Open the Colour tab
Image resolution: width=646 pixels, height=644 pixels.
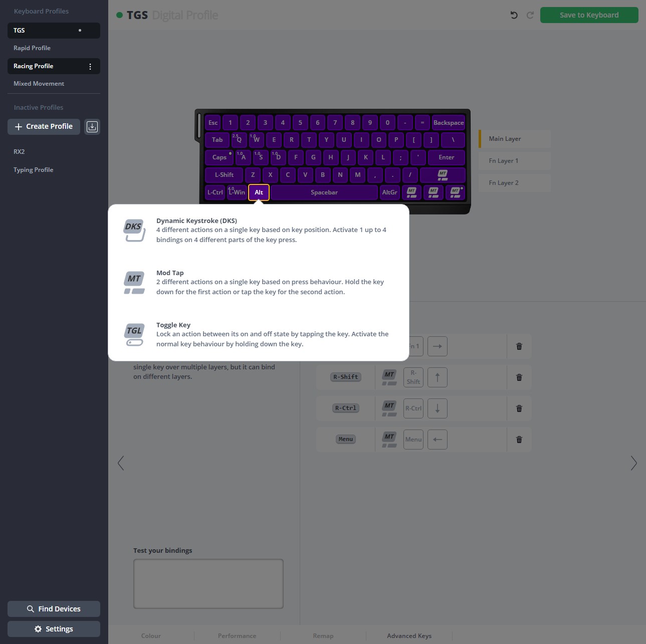pos(151,636)
